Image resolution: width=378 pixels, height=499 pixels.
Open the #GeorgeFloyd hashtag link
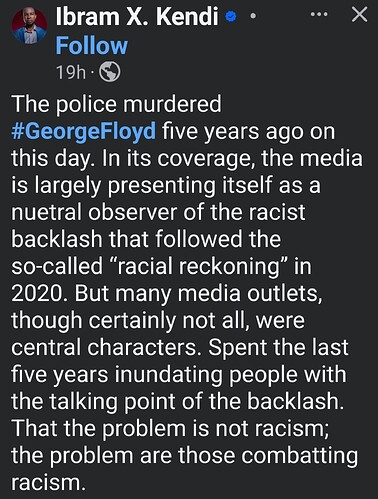tap(84, 131)
